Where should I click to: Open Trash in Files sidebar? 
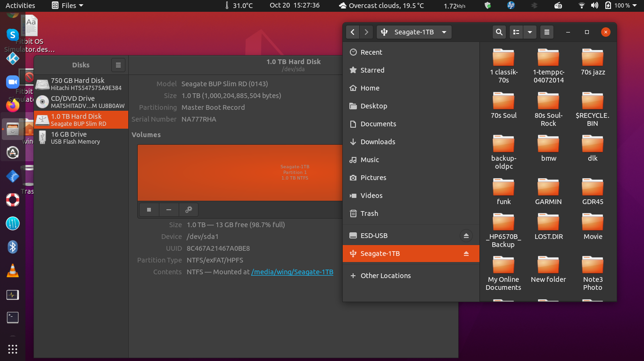(x=411, y=213)
